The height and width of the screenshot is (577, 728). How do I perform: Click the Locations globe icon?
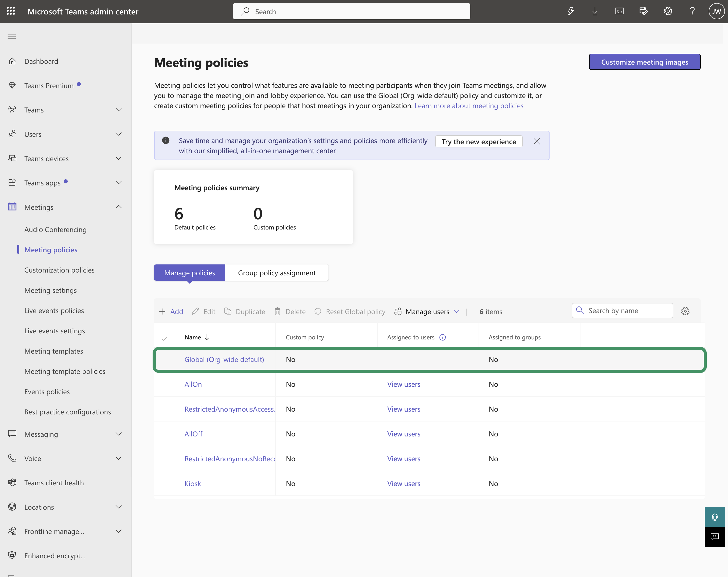coord(12,507)
